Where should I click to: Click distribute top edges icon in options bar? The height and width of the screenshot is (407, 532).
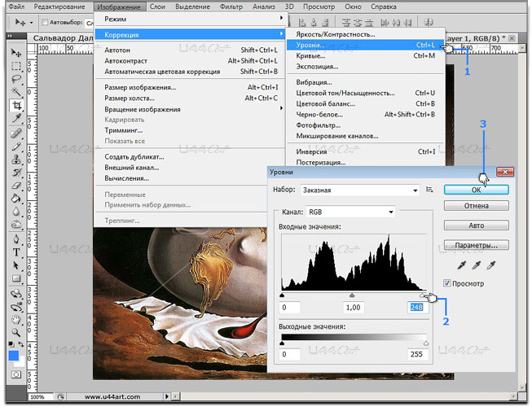pos(346,23)
